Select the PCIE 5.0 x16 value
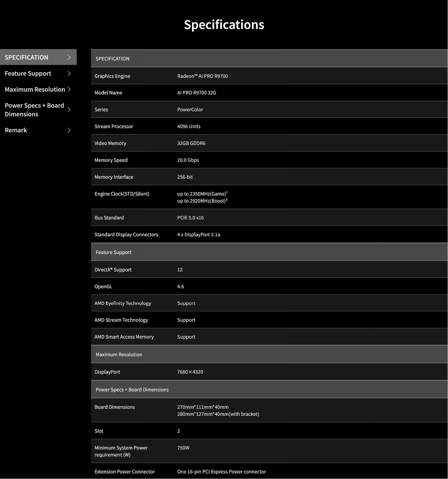This screenshot has height=479, width=448. (x=191, y=218)
